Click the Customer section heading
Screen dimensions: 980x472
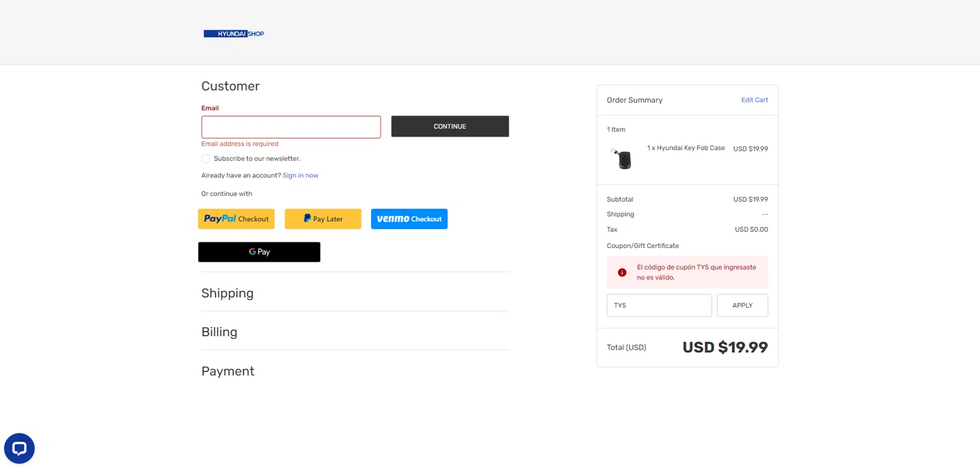[x=231, y=86]
